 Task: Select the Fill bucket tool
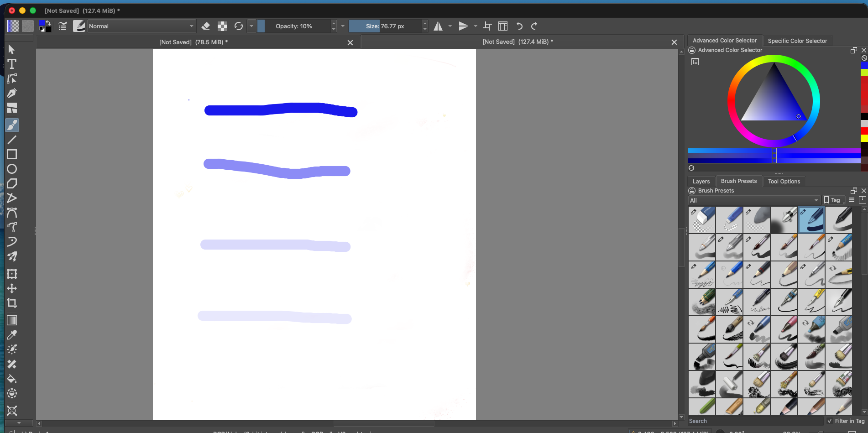click(x=12, y=379)
